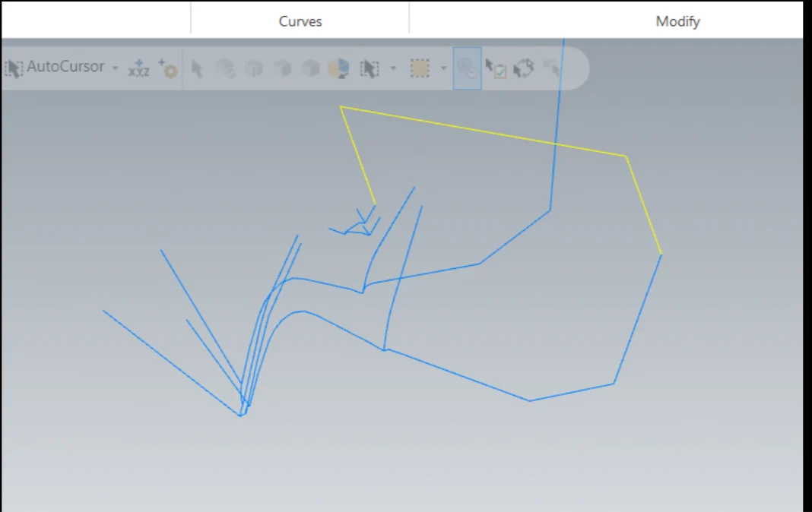This screenshot has width=812, height=512.
Task: Open the AutoCursor dropdown arrow
Action: click(115, 68)
